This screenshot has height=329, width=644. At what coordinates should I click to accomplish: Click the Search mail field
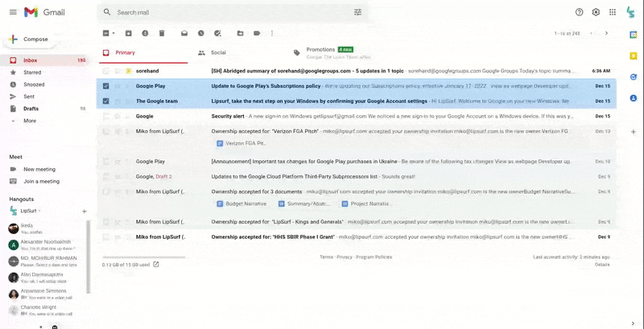pyautogui.click(x=233, y=12)
